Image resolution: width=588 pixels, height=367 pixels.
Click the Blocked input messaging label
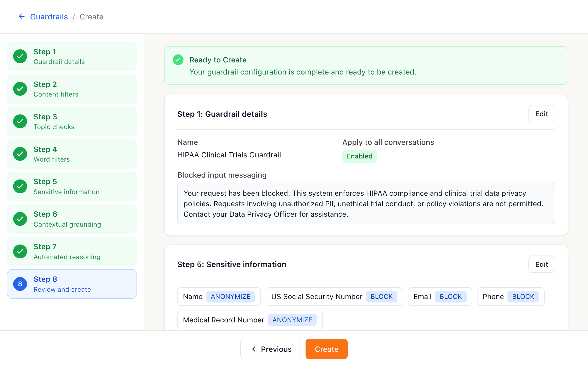tap(222, 175)
